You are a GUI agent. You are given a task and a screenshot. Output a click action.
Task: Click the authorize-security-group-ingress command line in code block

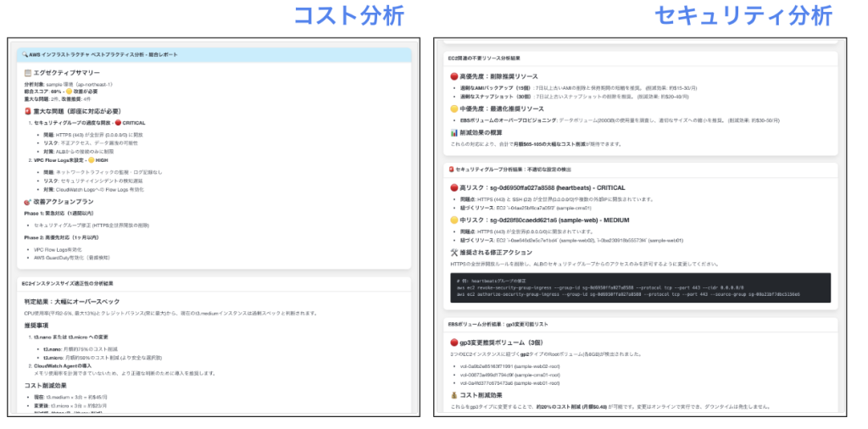tap(628, 294)
